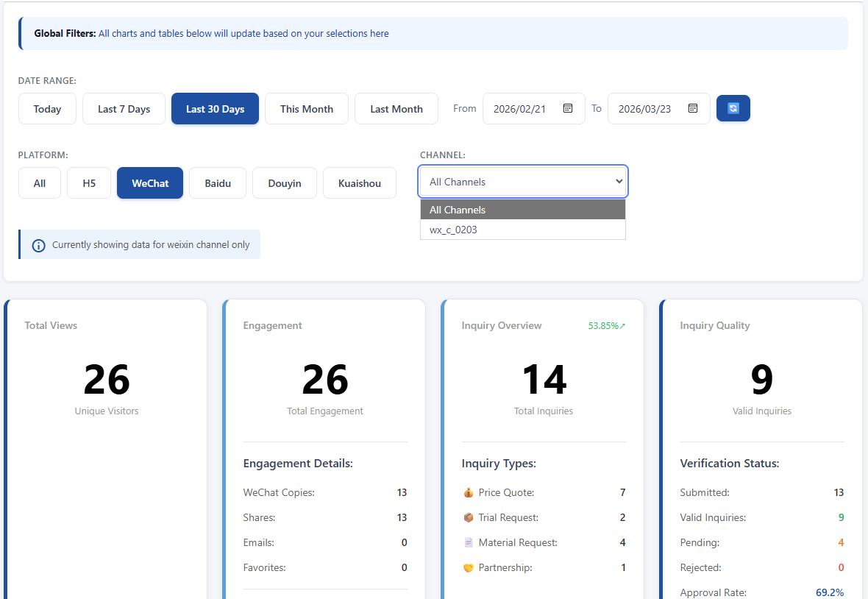Open calendar picker in To date field

click(692, 108)
